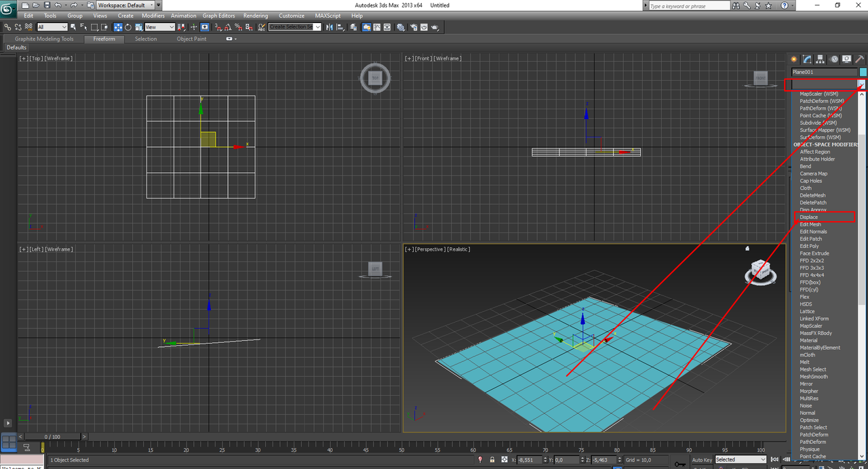868x469 pixels.
Task: Choose the Noise modifier from the list
Action: coord(806,405)
